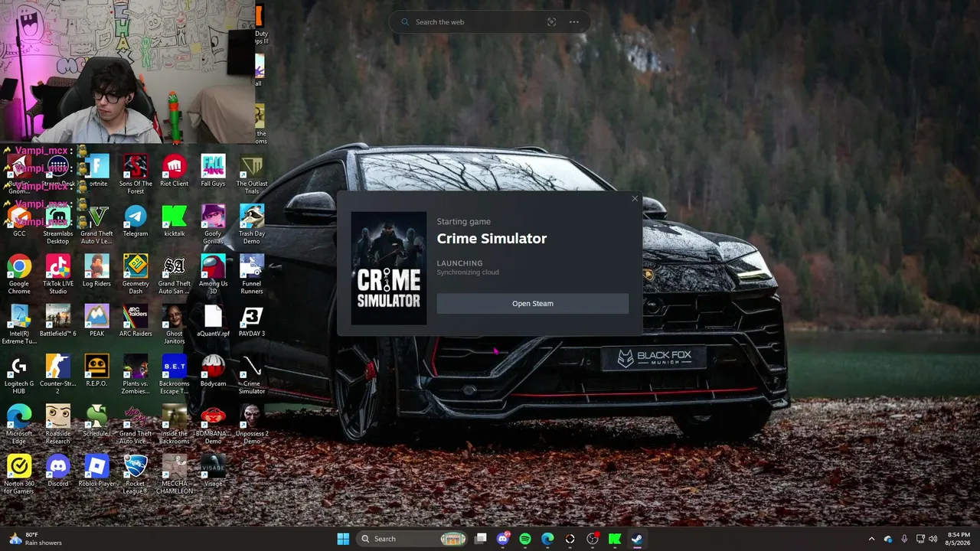Select the Google Chrome desktop shortcut
The height and width of the screenshot is (551, 980).
coord(19,275)
